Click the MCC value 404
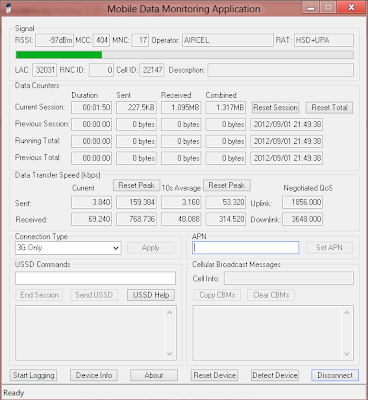The width and height of the screenshot is (368, 400). tap(101, 40)
